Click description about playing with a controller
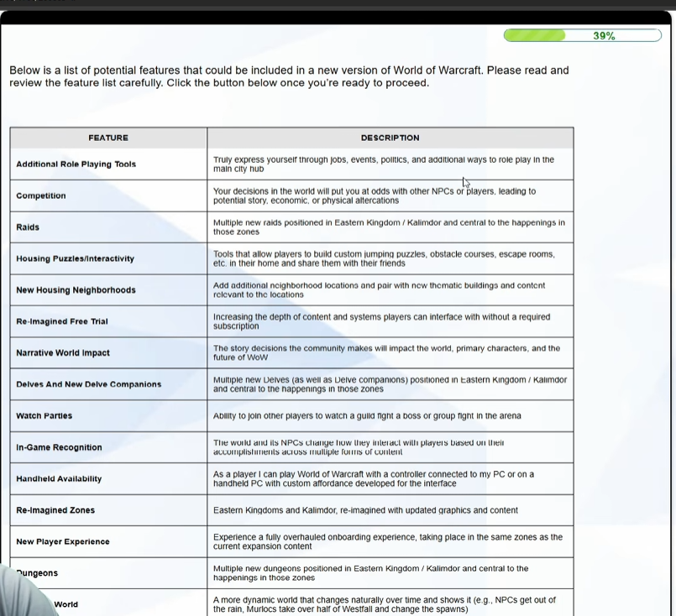 point(374,478)
